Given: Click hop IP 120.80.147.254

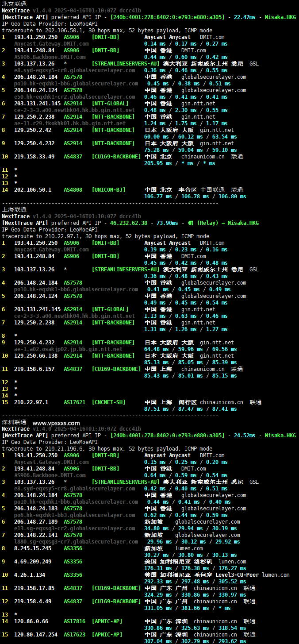Looking at the screenshot, I should pyautogui.click(x=36, y=635).
